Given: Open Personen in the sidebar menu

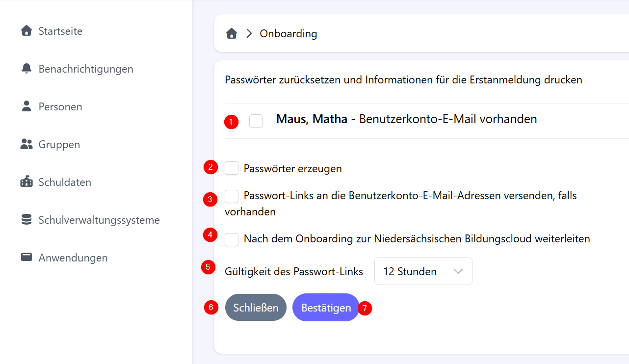Looking at the screenshot, I should 60,106.
